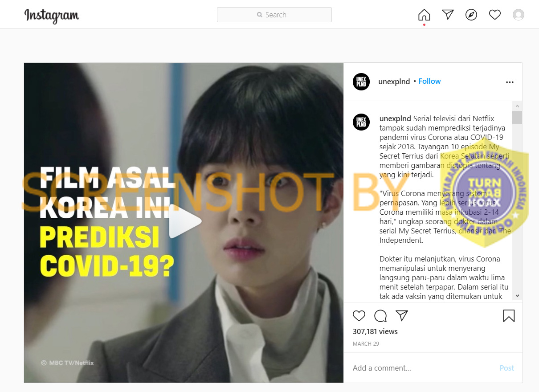
Task: Open the post's three-dot options menu
Action: click(510, 82)
